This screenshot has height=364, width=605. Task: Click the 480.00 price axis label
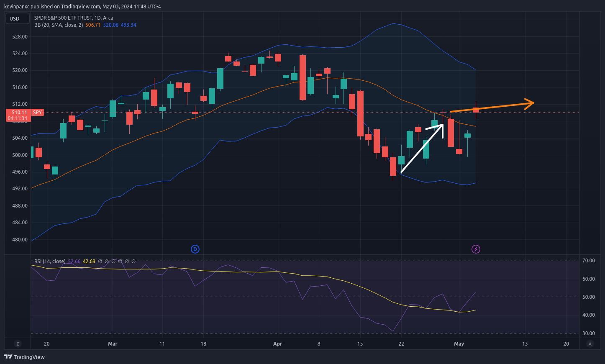[20, 240]
